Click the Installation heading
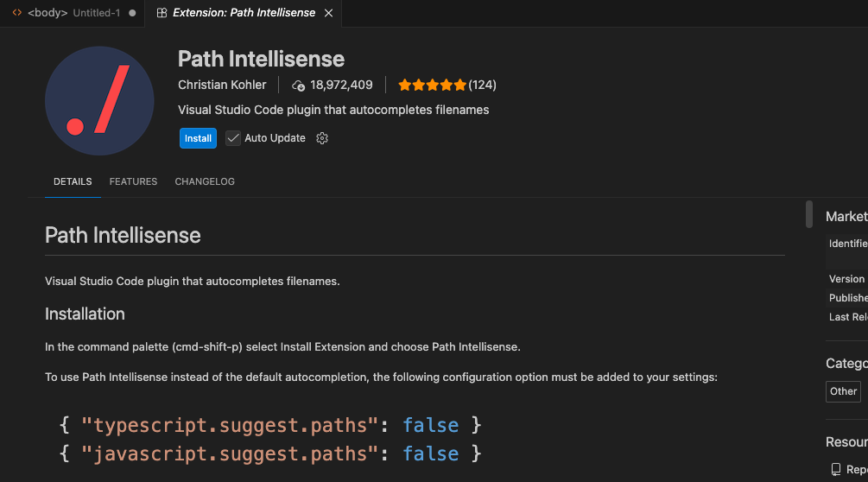The image size is (868, 482). pyautogui.click(x=85, y=314)
